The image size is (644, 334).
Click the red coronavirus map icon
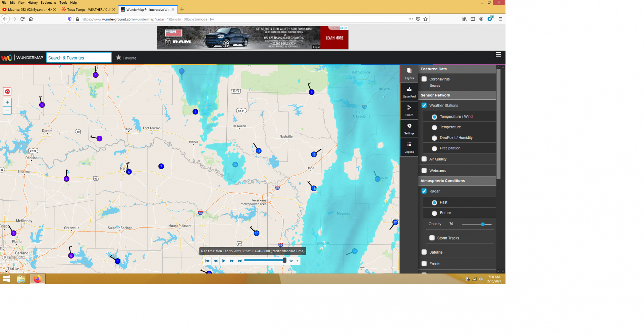tap(7, 91)
